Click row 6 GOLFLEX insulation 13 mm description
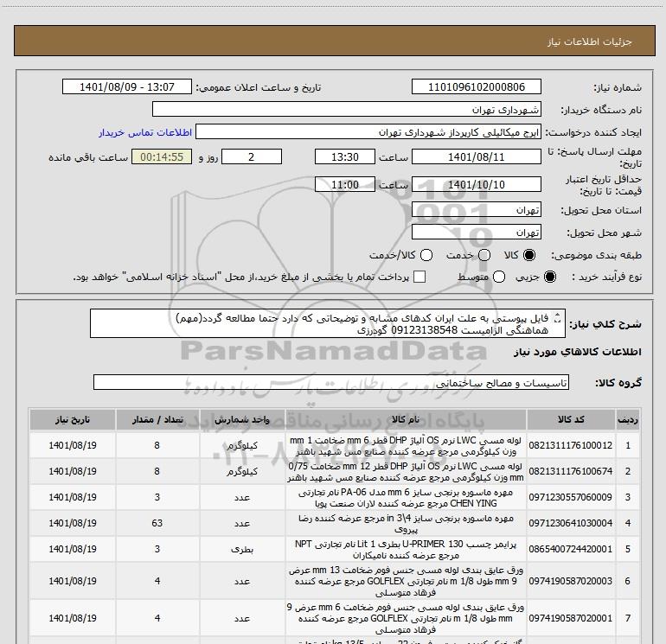Viewport: 666px width, 644px height. tap(405, 581)
